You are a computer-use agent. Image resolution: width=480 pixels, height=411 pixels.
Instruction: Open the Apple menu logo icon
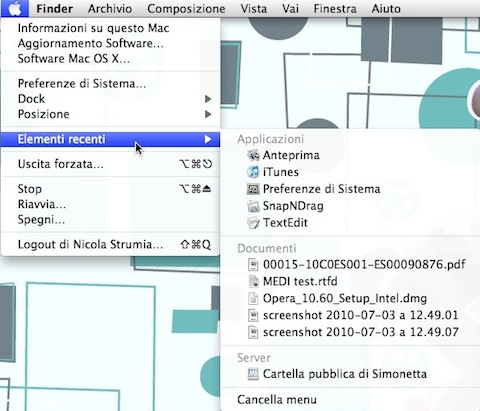[15, 9]
